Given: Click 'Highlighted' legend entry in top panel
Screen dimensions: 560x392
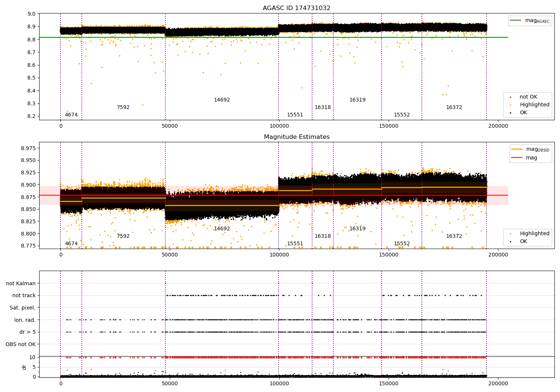Looking at the screenshot, I should point(530,105).
